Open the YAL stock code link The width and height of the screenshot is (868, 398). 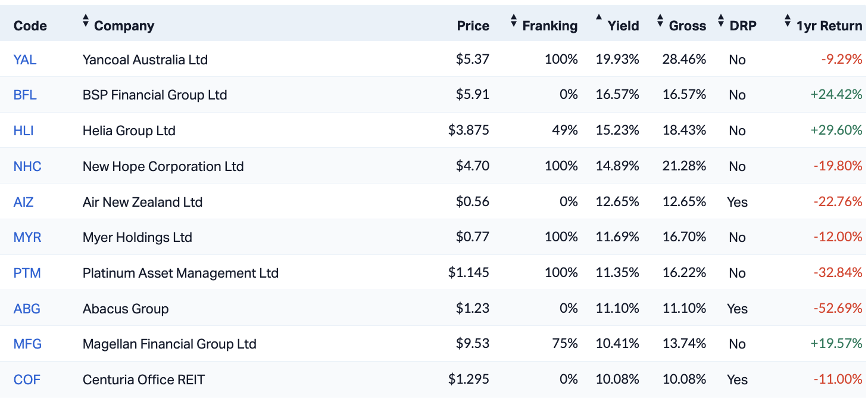click(x=24, y=60)
